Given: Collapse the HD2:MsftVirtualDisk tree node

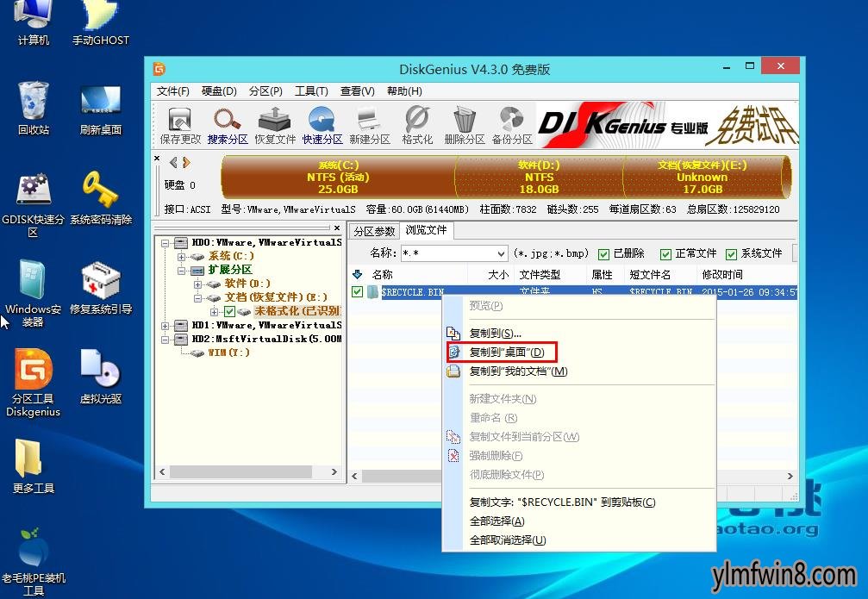Looking at the screenshot, I should 165,340.
